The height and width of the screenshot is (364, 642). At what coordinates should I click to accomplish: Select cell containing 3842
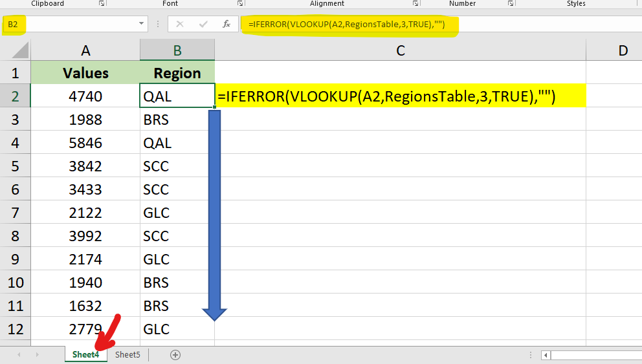(x=85, y=166)
